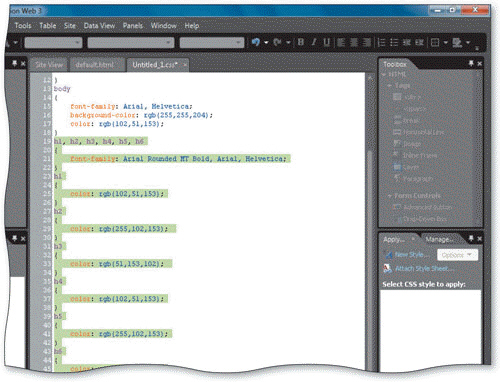
Task: Open the Window menu
Action: [163, 26]
